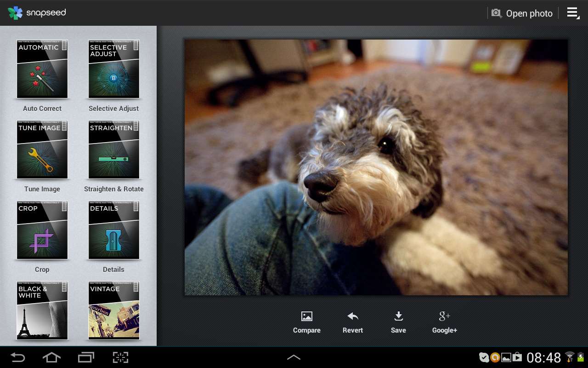
Task: Revert the photo edits
Action: click(x=352, y=321)
